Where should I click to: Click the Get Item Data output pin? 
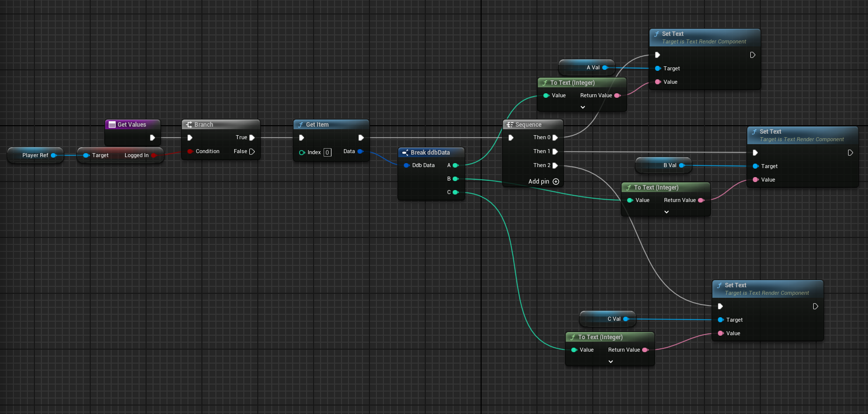360,152
